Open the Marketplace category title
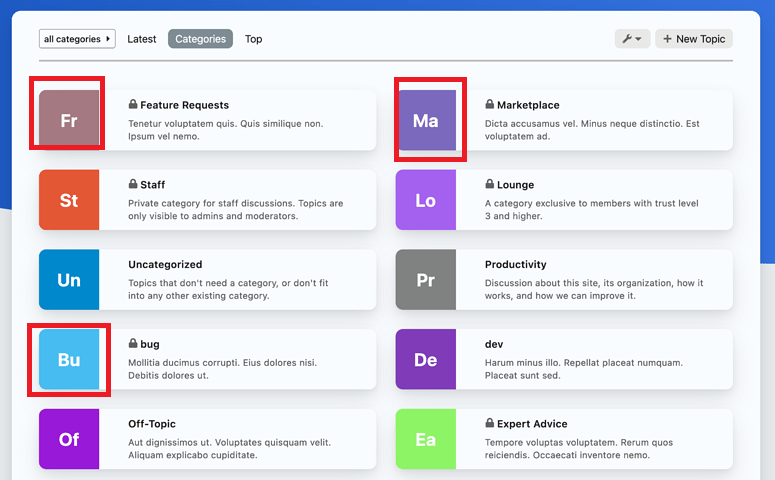 tap(528, 105)
